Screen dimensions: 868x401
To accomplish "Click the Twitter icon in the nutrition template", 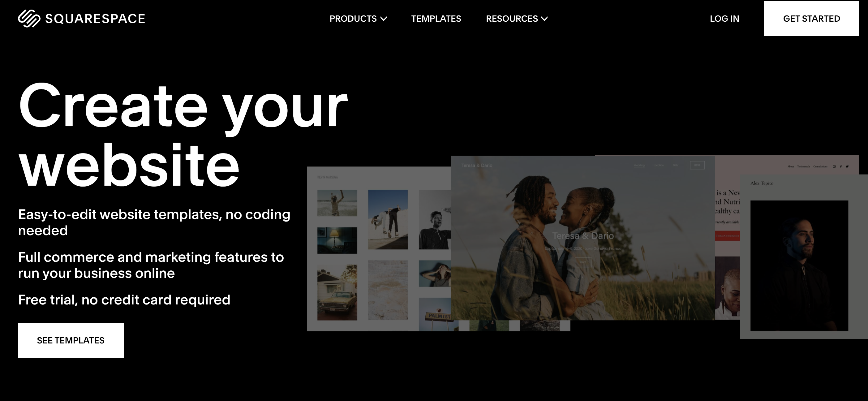I will point(847,166).
